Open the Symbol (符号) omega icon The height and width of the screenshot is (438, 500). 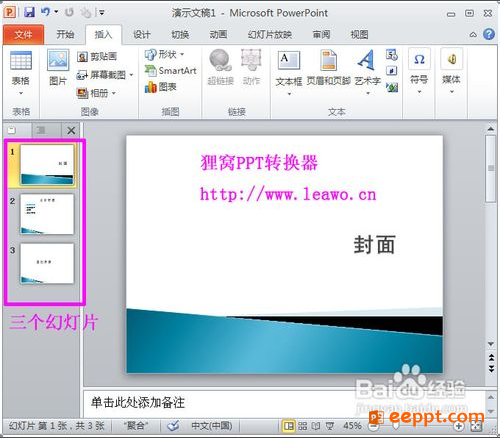[419, 59]
